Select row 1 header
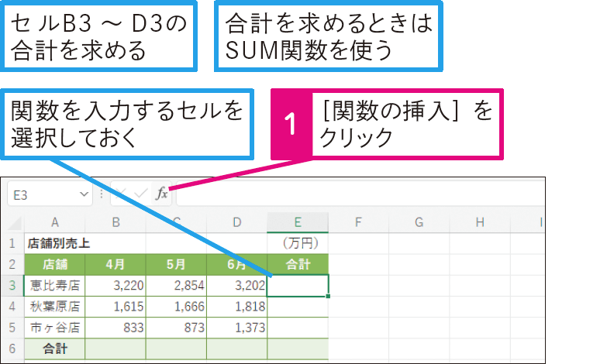 [x=12, y=243]
